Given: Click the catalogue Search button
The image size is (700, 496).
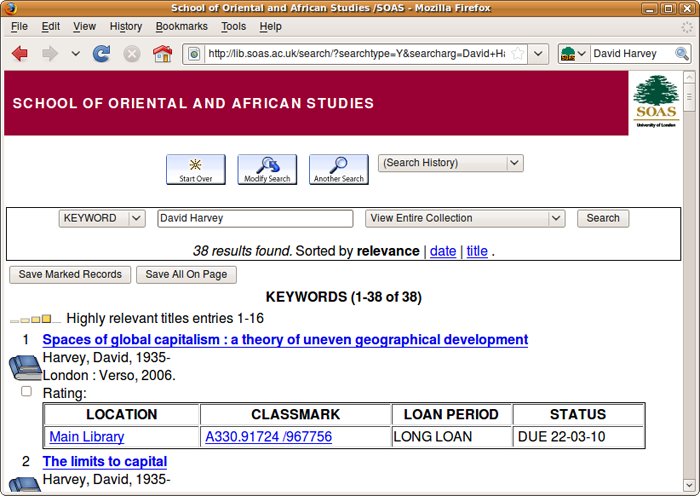Looking at the screenshot, I should click(603, 218).
